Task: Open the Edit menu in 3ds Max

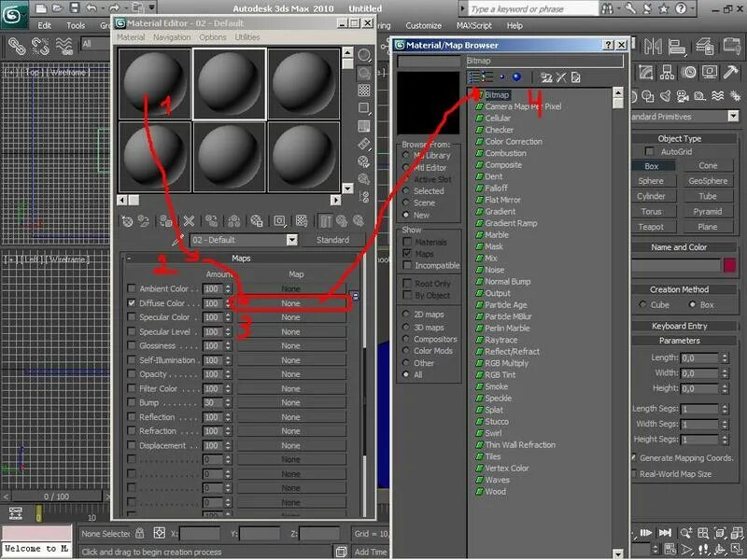Action: 44,26
